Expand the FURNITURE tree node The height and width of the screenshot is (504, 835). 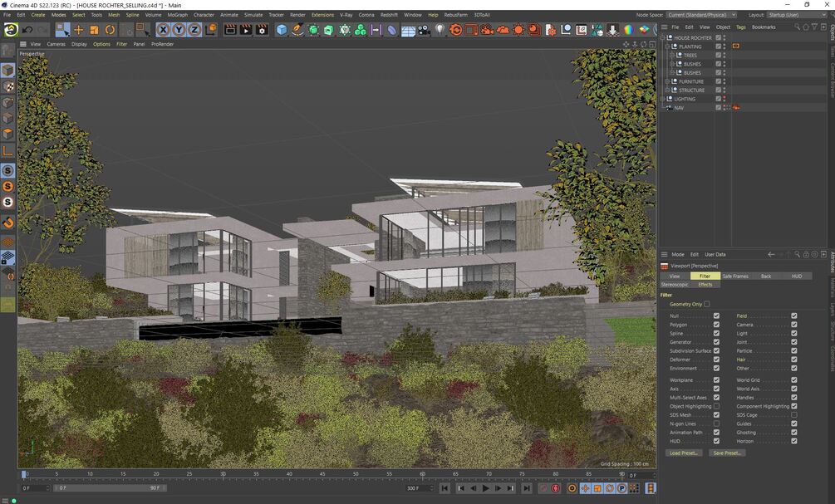(x=668, y=81)
